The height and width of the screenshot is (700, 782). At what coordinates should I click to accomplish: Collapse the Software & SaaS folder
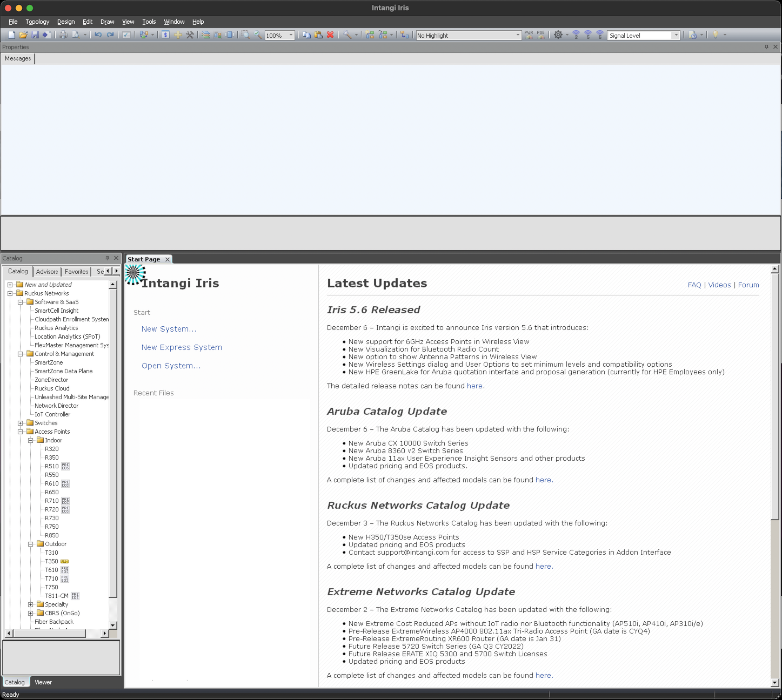20,302
